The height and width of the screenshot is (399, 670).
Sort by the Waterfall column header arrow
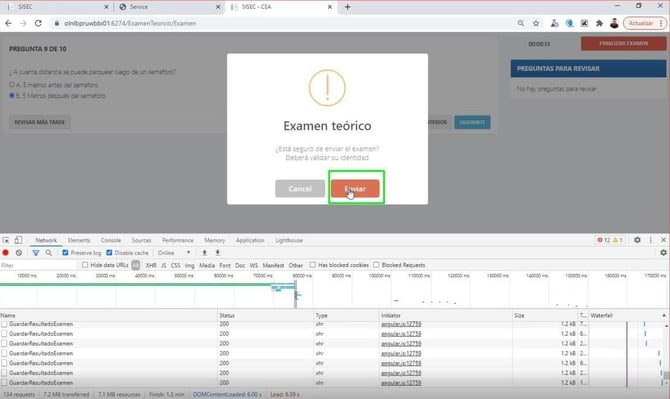[664, 315]
